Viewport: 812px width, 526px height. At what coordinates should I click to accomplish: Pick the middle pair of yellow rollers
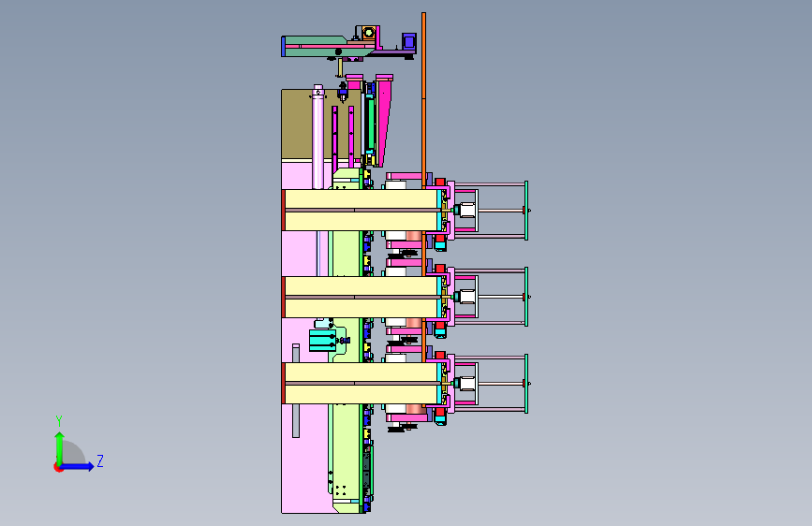pyautogui.click(x=362, y=298)
